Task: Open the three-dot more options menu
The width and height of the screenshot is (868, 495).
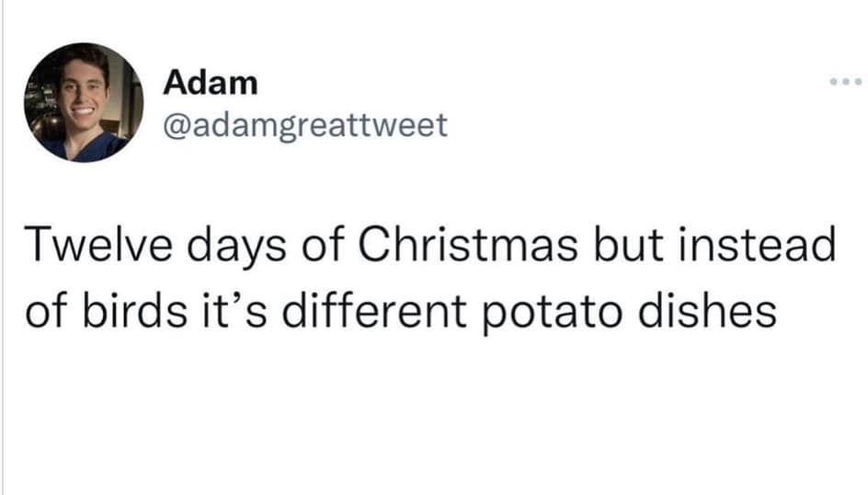Action: coord(844,81)
